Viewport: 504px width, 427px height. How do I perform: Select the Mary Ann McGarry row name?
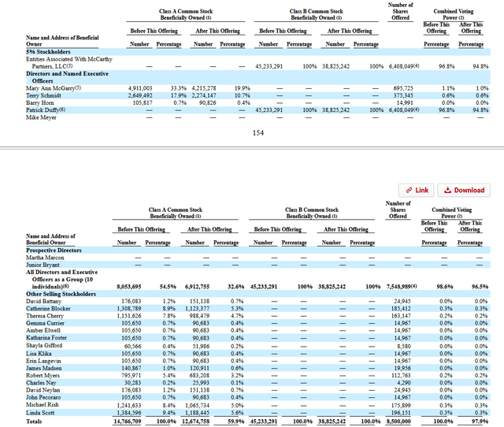click(x=54, y=88)
